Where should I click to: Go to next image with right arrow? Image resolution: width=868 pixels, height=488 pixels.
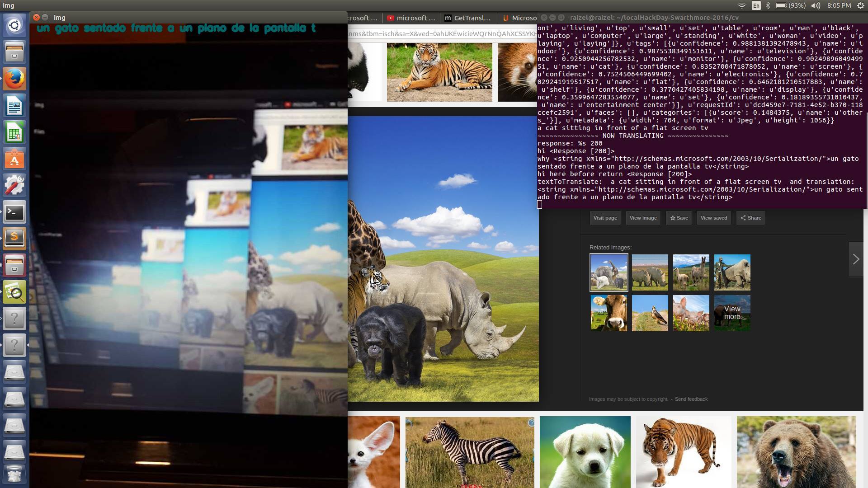[856, 259]
